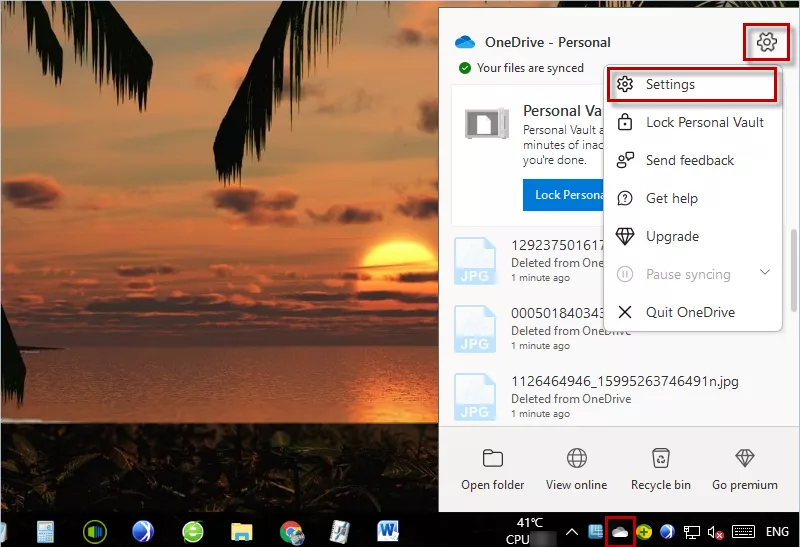
Task: Launch Microsoft Word from the taskbar
Action: tap(388, 531)
